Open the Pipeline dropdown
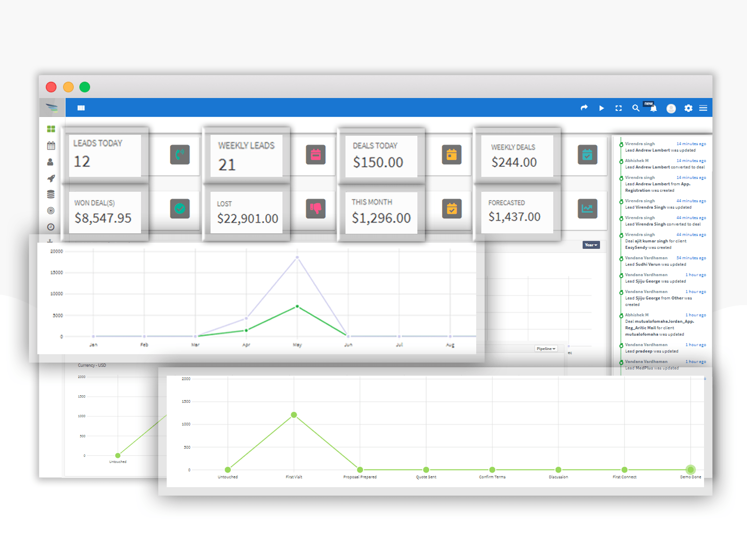 [x=546, y=349]
